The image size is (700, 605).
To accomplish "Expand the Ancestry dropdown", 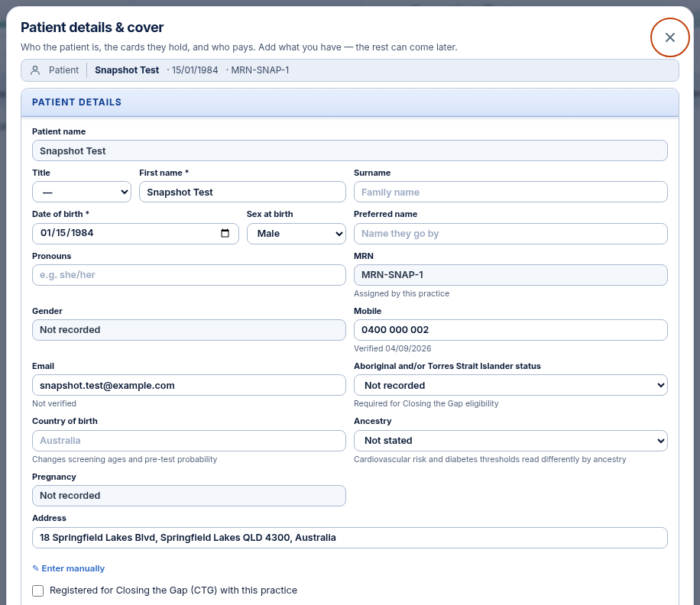I will click(x=510, y=440).
